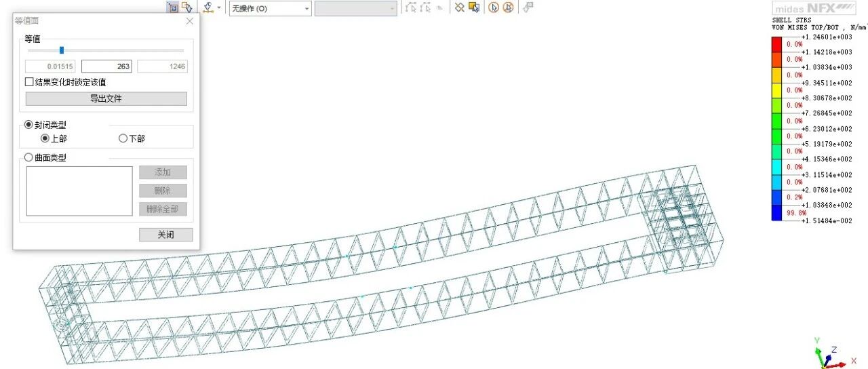868x369 pixels.
Task: Select the 上部 radio button
Action: pos(45,138)
